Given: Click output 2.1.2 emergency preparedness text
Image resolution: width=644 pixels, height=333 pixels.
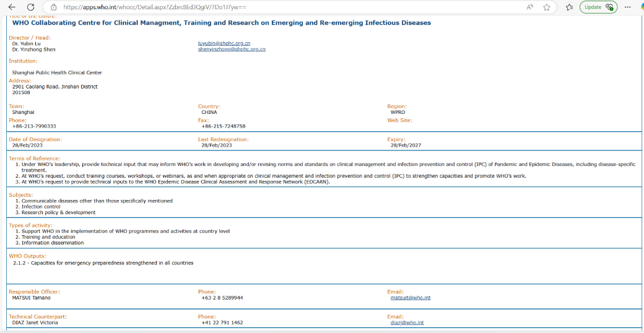Looking at the screenshot, I should pyautogui.click(x=103, y=263).
